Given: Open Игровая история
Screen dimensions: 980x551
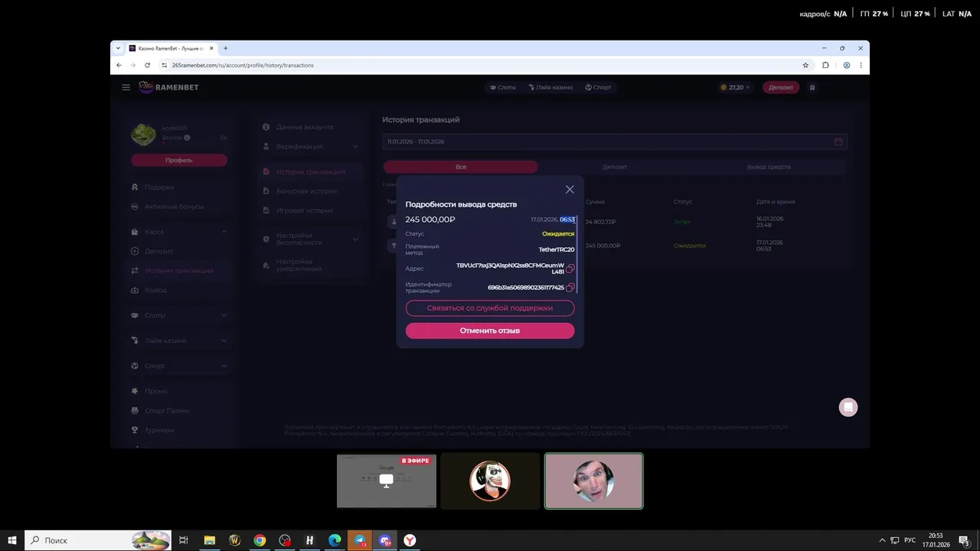Looking at the screenshot, I should (304, 210).
